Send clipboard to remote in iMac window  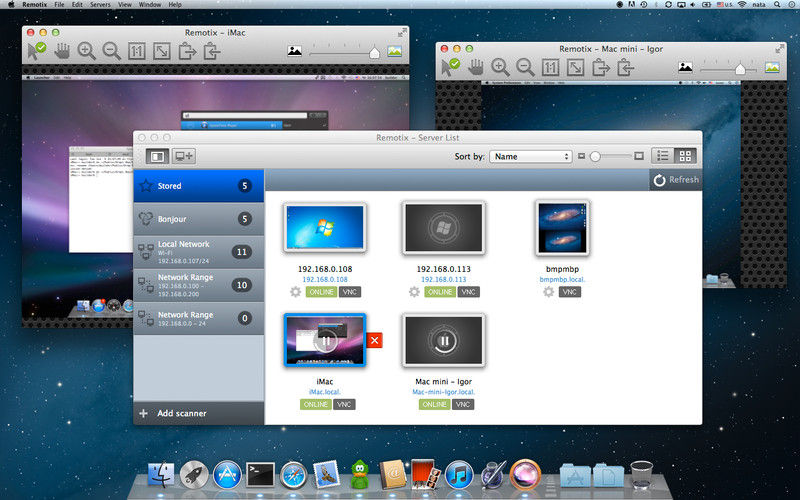[x=187, y=51]
